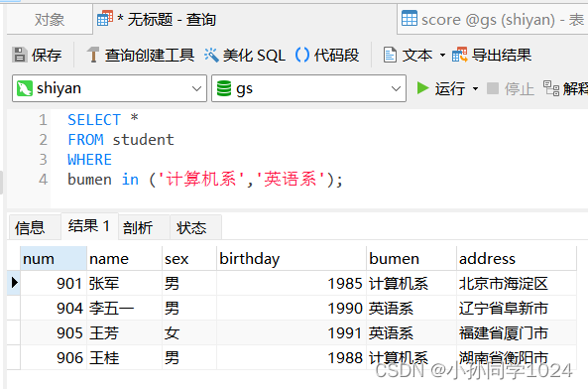Click the SELECT keyword on line 1
Image resolution: width=588 pixels, height=389 pixels.
pyautogui.click(x=94, y=120)
